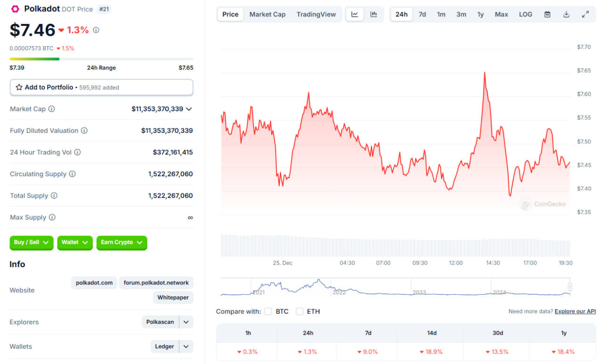Tick the ETH compare checkbox

(300, 311)
